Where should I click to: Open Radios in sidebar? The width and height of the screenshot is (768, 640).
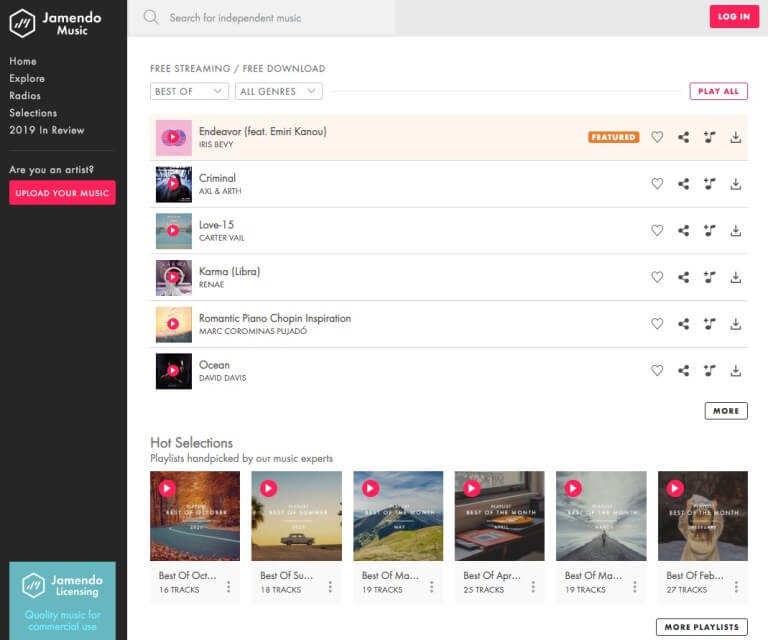25,95
